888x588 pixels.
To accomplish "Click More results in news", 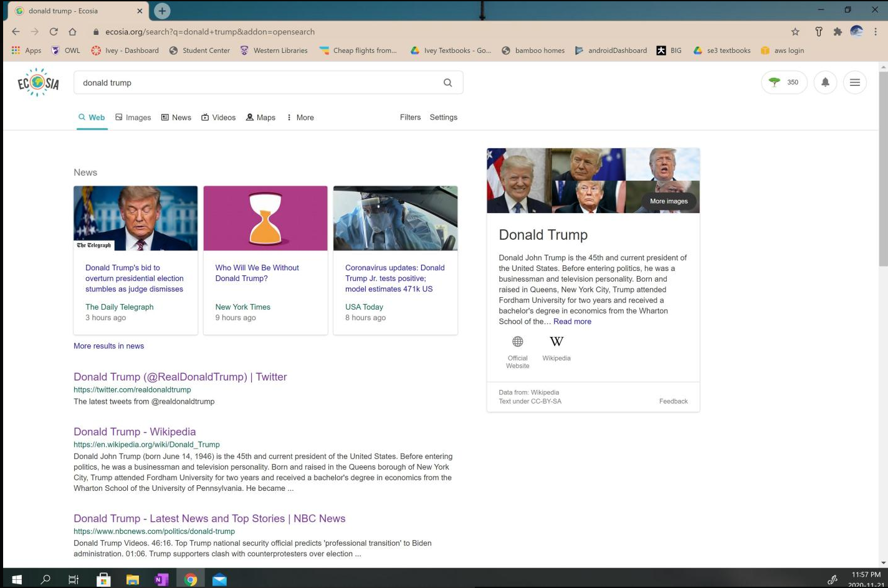I will coord(108,346).
